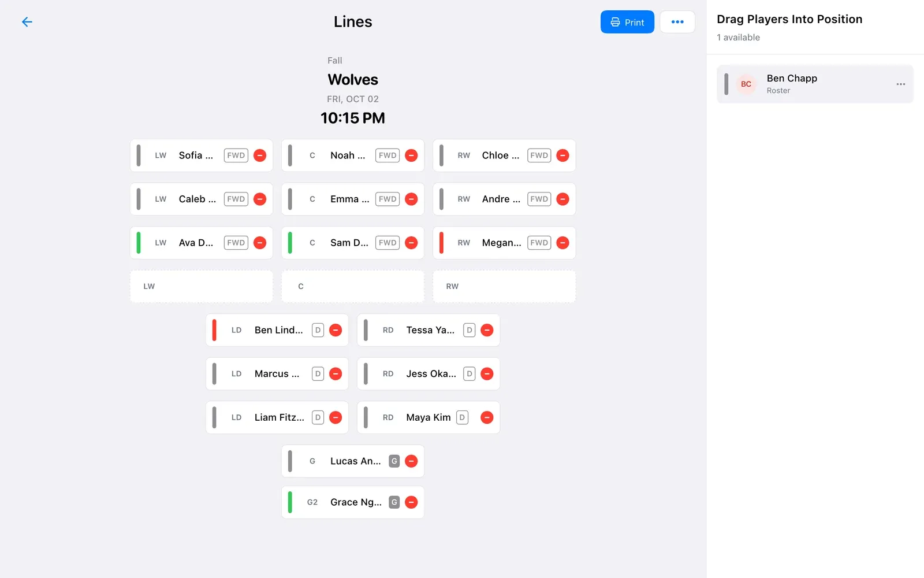The image size is (924, 578).
Task: Remove Ava D from left wing
Action: coord(260,243)
